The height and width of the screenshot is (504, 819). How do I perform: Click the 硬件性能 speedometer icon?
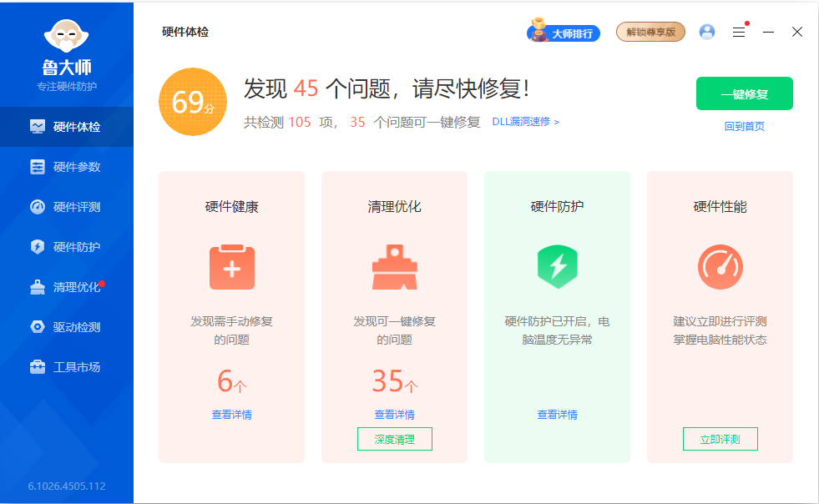point(720,267)
